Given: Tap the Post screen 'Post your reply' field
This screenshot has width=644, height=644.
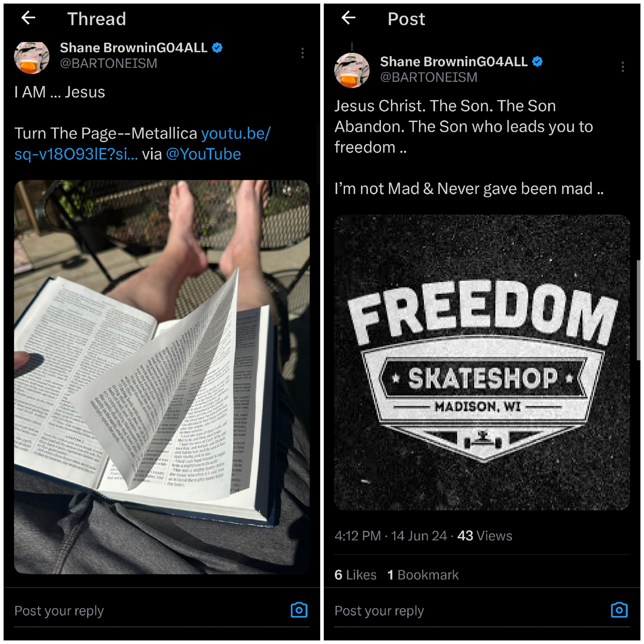Looking at the screenshot, I should [379, 610].
